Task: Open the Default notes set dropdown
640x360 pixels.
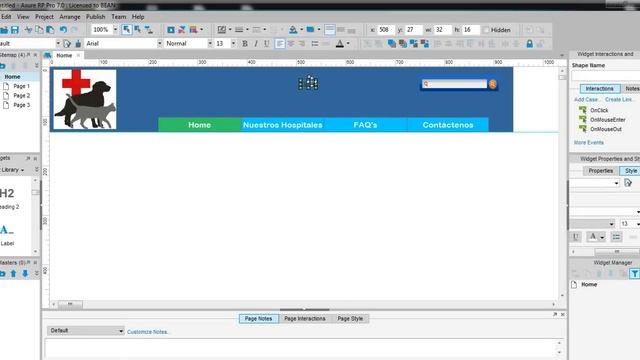Action: 86,331
